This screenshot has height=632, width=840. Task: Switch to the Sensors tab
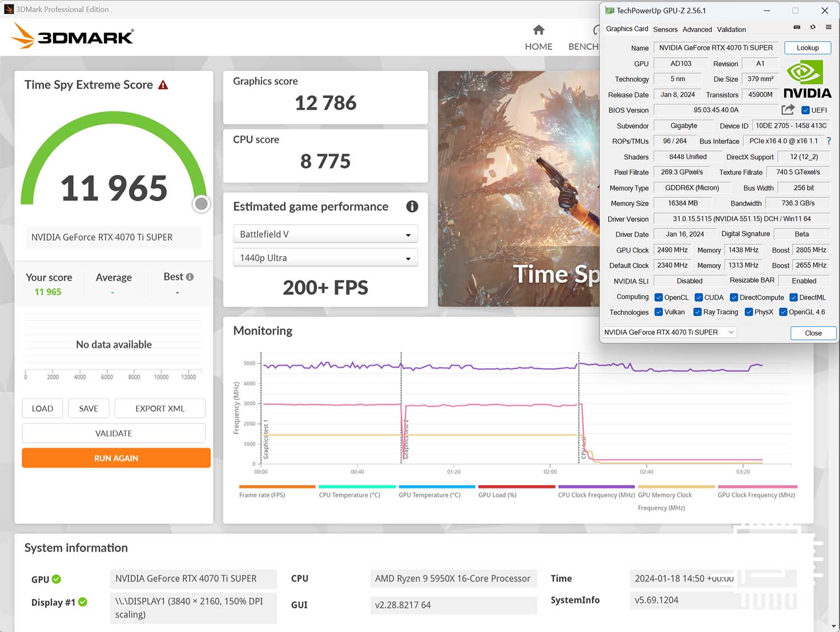[665, 30]
